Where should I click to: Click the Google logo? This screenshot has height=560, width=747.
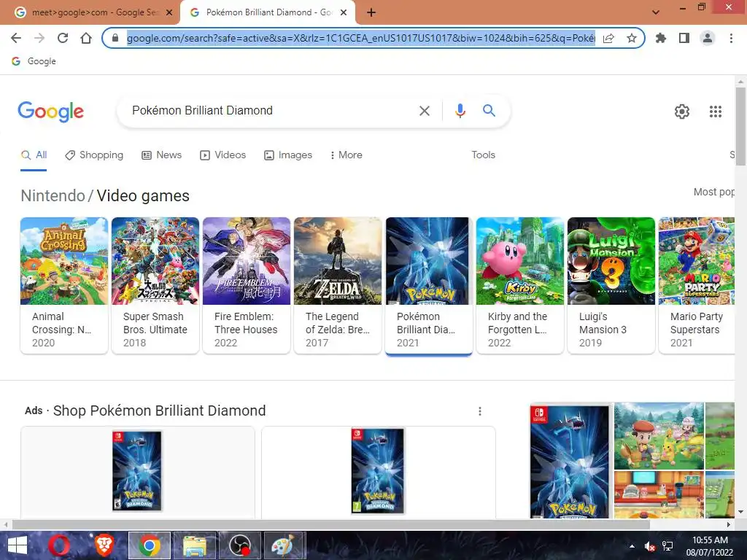pyautogui.click(x=51, y=112)
